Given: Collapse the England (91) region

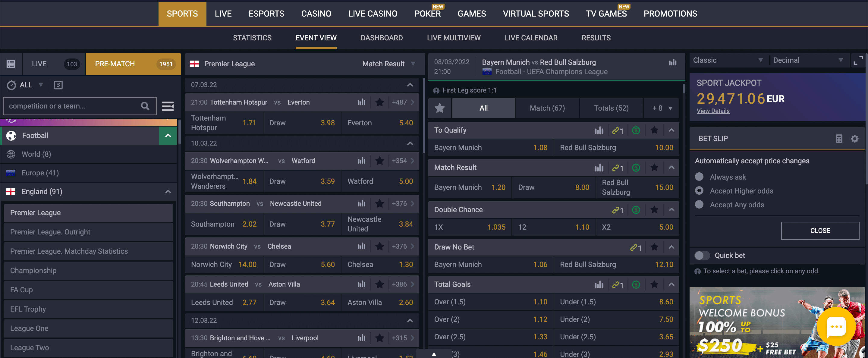Looking at the screenshot, I should point(168,192).
